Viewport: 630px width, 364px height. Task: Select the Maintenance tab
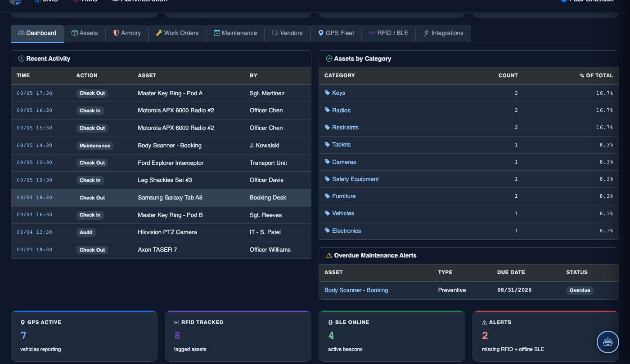[235, 33]
